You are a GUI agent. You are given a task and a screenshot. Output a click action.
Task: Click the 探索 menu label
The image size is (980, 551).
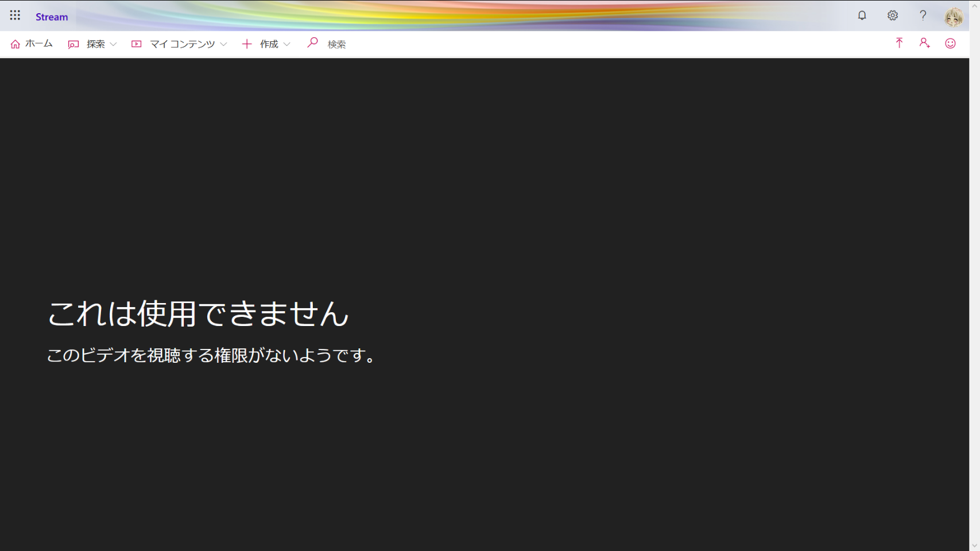[95, 44]
